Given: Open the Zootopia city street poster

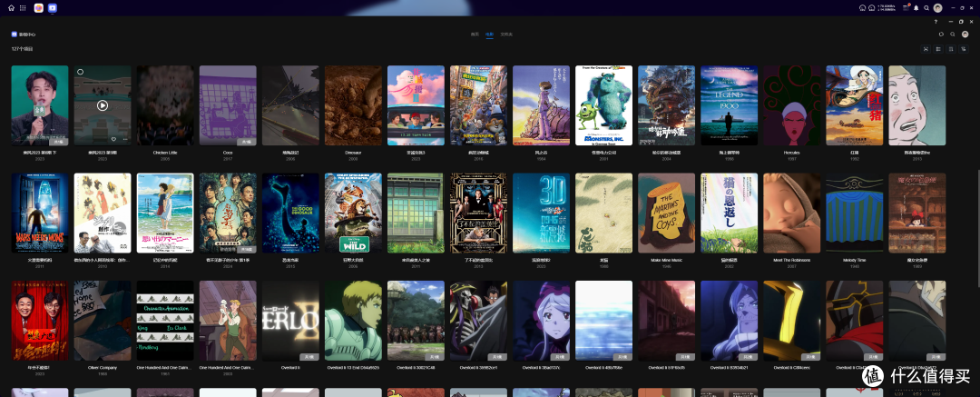Looking at the screenshot, I should [479, 105].
